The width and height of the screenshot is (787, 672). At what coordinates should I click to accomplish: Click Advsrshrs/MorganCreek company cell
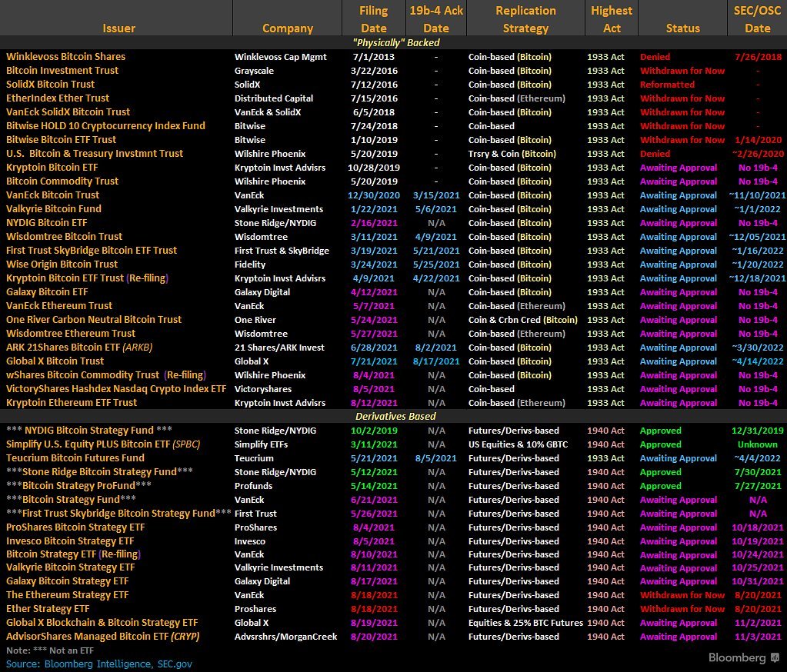[x=285, y=637]
